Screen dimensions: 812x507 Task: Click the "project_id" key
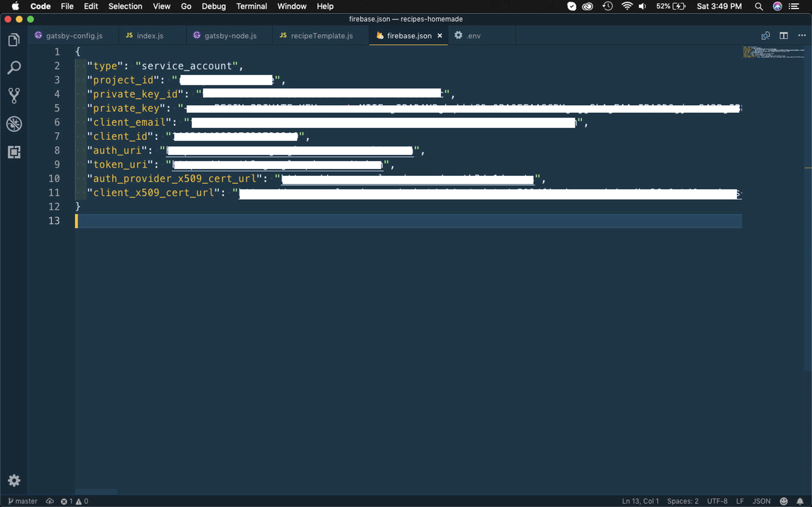click(123, 80)
